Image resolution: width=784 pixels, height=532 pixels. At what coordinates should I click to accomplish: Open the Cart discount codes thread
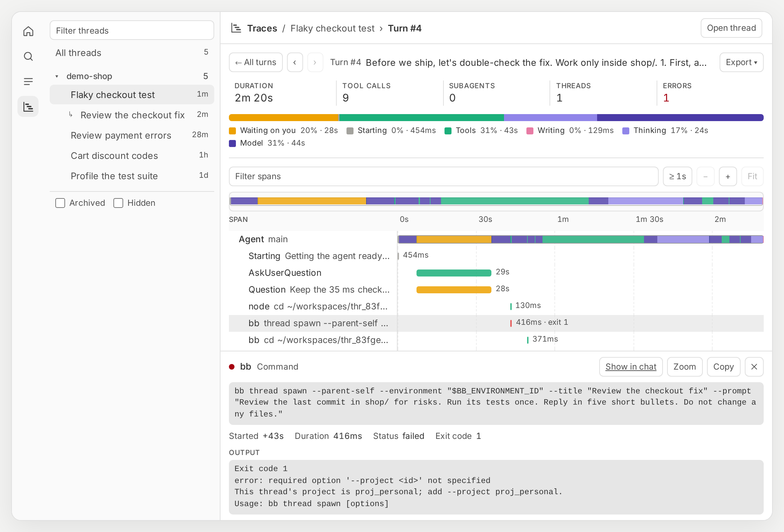pos(132,155)
